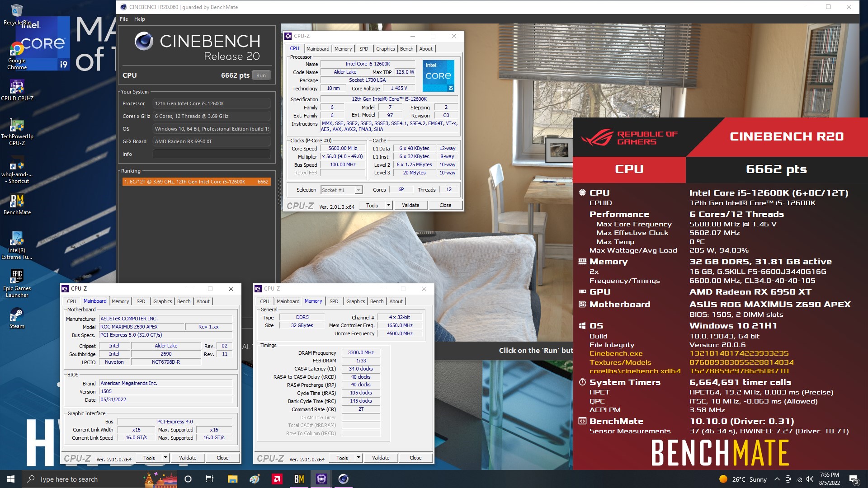868x488 pixels.
Task: Click the CPU-Z taskbar icon
Action: click(x=321, y=479)
